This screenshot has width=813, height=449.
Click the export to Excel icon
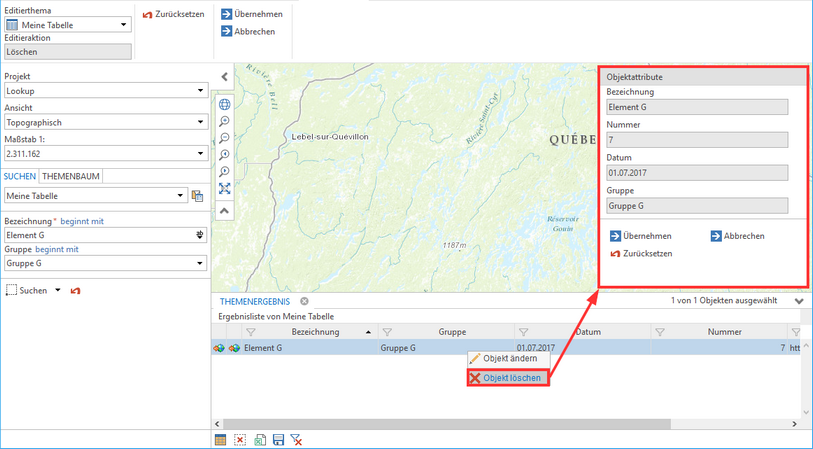259,439
